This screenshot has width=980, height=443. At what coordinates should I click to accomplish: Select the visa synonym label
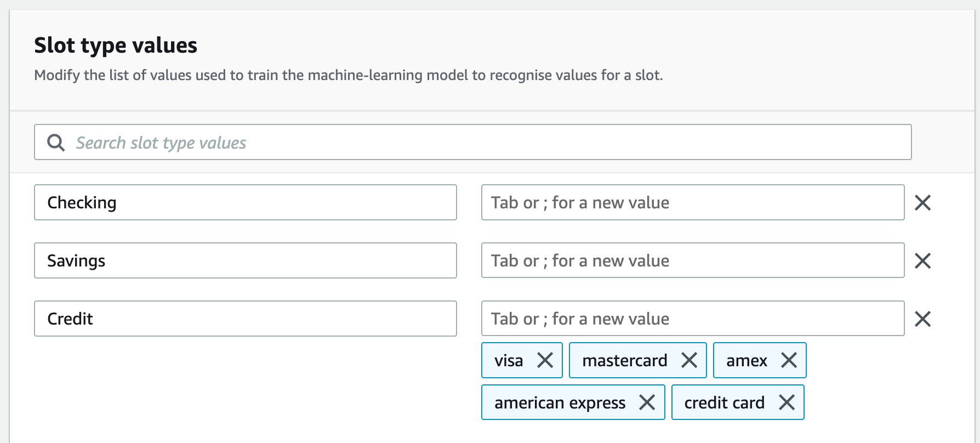[x=508, y=361]
